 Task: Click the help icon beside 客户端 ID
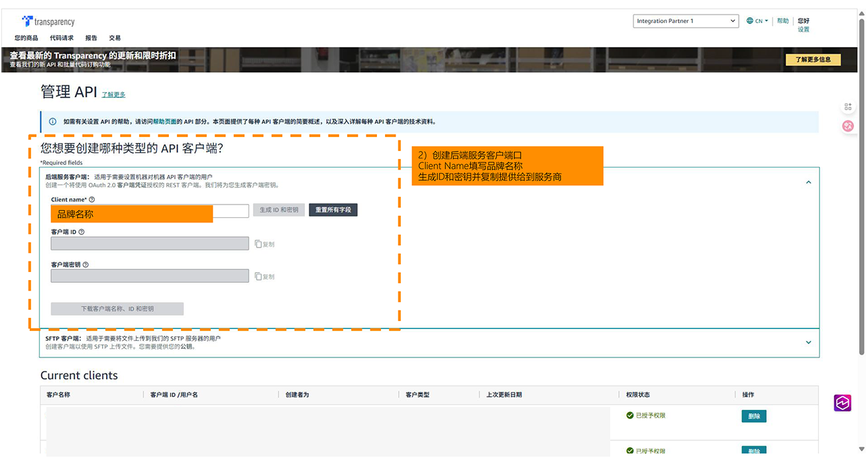[81, 232]
